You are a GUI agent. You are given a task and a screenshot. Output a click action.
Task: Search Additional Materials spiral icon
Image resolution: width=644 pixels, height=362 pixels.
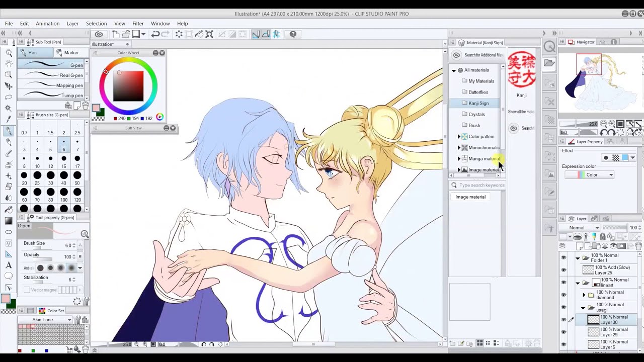tap(456, 55)
